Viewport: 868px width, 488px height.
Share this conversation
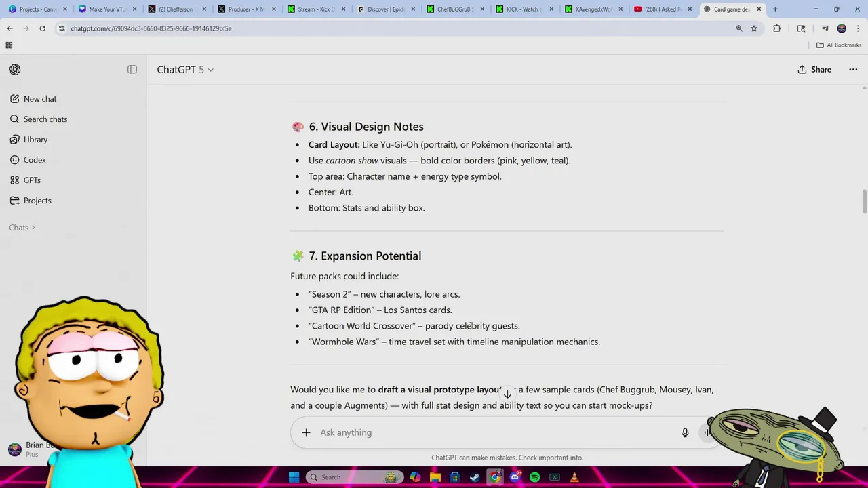click(x=814, y=70)
